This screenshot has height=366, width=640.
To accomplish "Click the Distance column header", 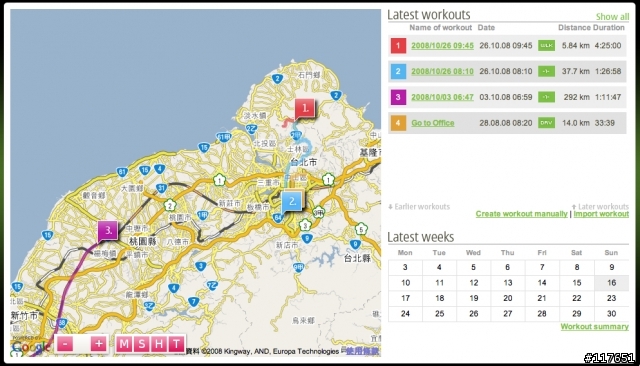I will [575, 28].
